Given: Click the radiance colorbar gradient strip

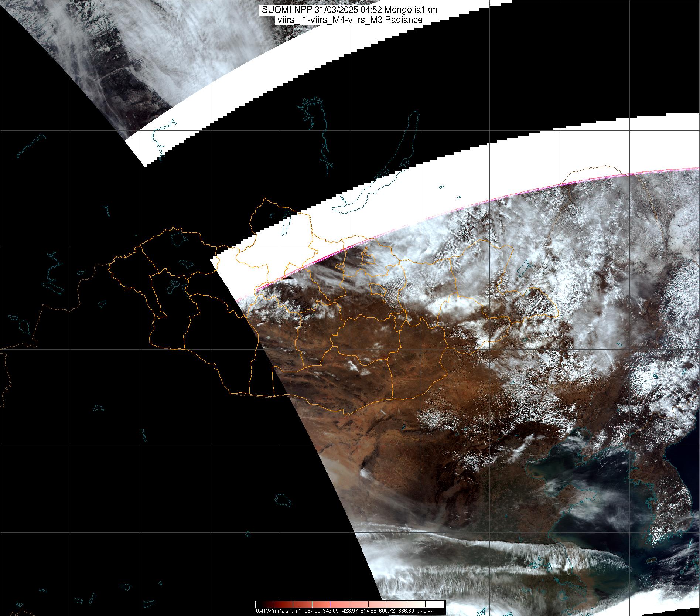Looking at the screenshot, I should coord(350,604).
